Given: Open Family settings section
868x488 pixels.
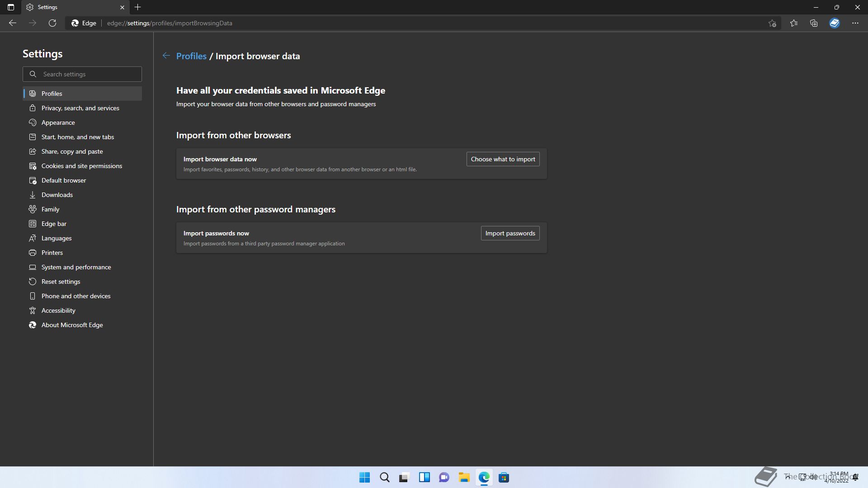Looking at the screenshot, I should (x=82, y=209).
